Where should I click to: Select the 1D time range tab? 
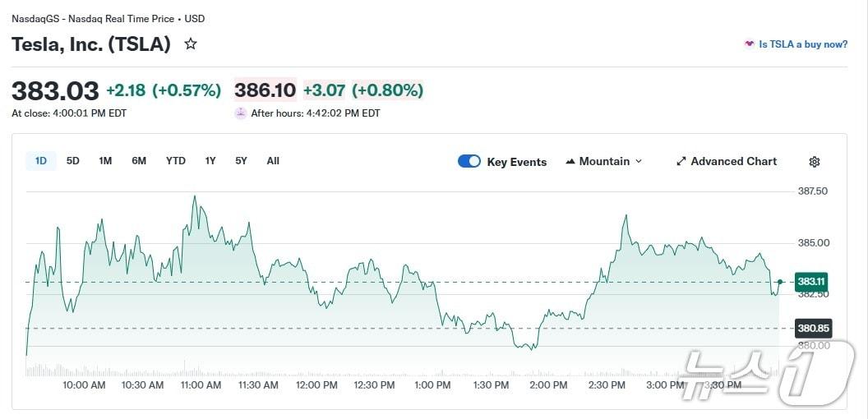pyautogui.click(x=41, y=161)
